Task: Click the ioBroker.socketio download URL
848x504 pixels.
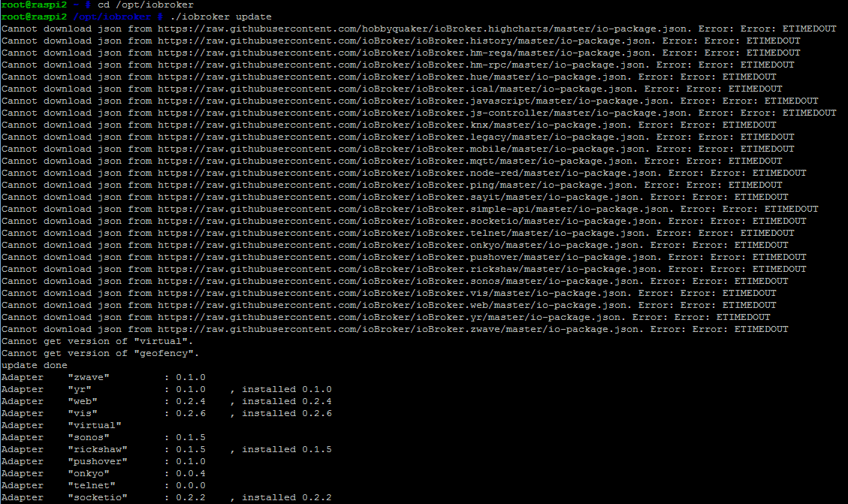Action: pos(407,221)
